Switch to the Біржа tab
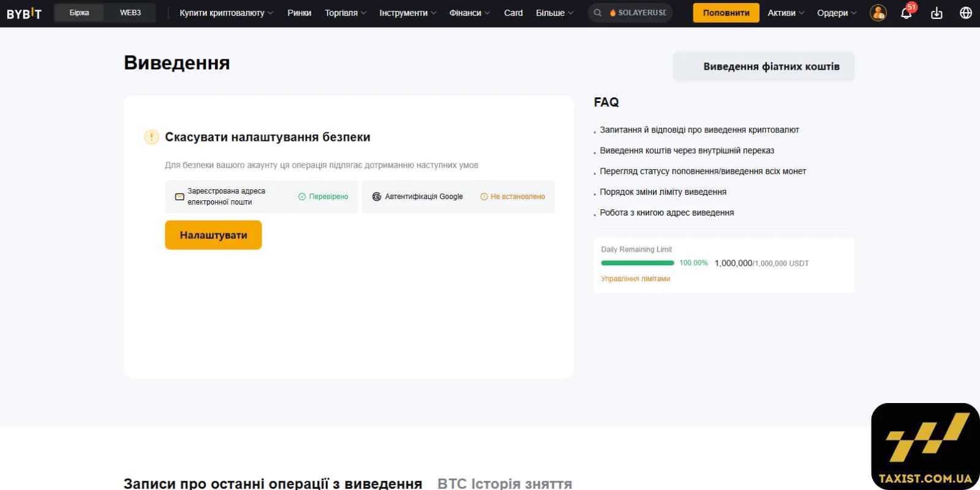This screenshot has width=980, height=490. [x=79, y=13]
